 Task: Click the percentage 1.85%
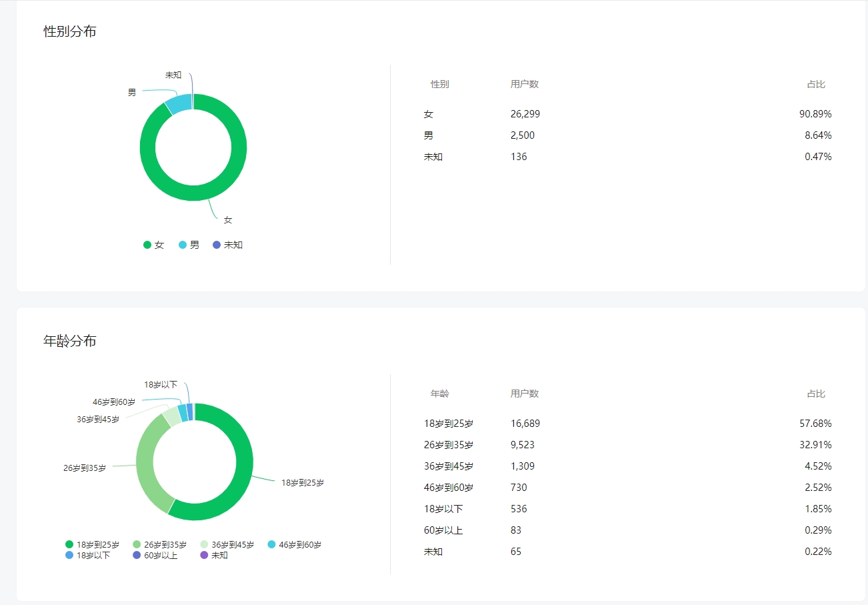coord(818,509)
